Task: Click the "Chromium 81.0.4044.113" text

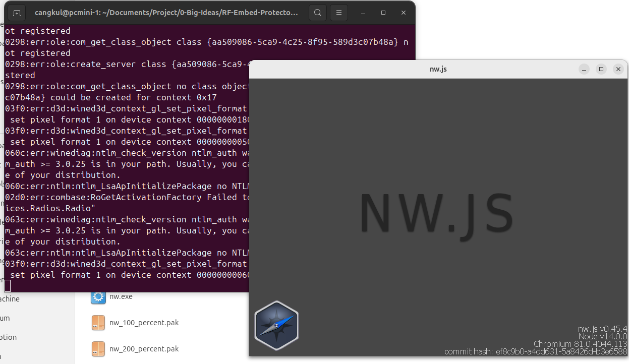Action: [x=581, y=344]
